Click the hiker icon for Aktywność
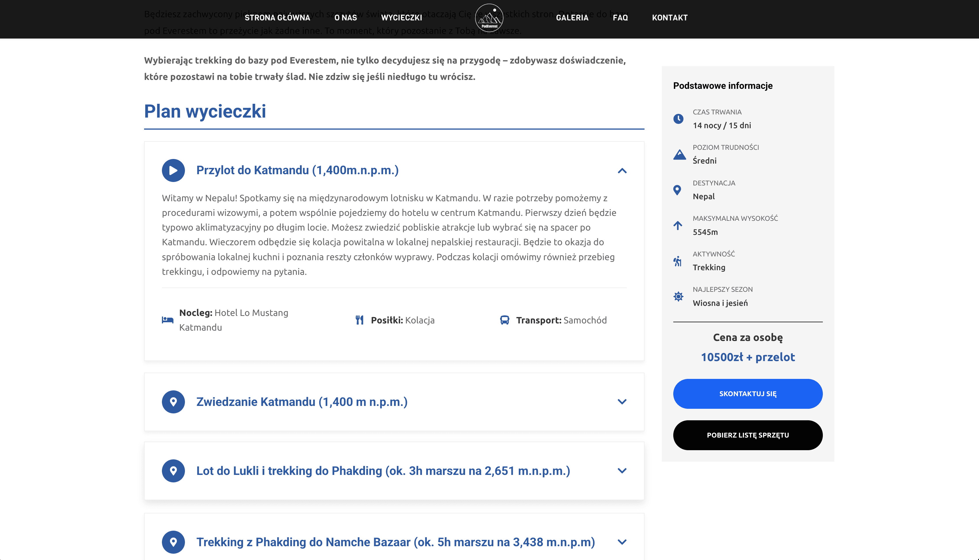The height and width of the screenshot is (560, 979). 678,261
